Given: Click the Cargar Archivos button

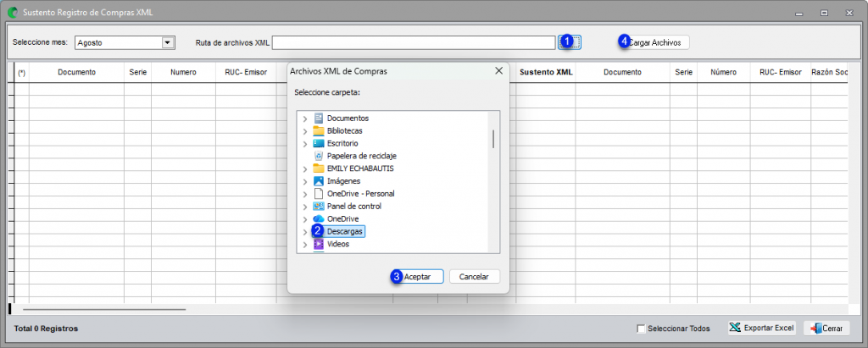Looking at the screenshot, I should (654, 42).
